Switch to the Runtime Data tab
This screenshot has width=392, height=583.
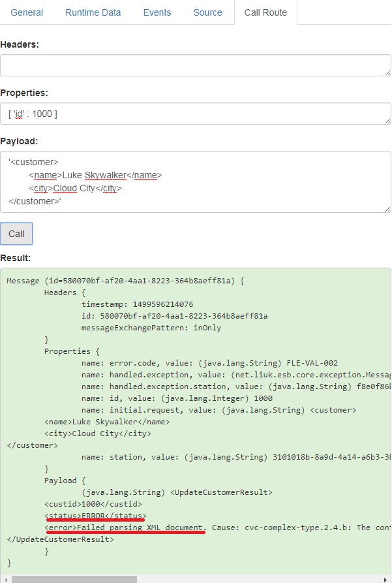[93, 12]
